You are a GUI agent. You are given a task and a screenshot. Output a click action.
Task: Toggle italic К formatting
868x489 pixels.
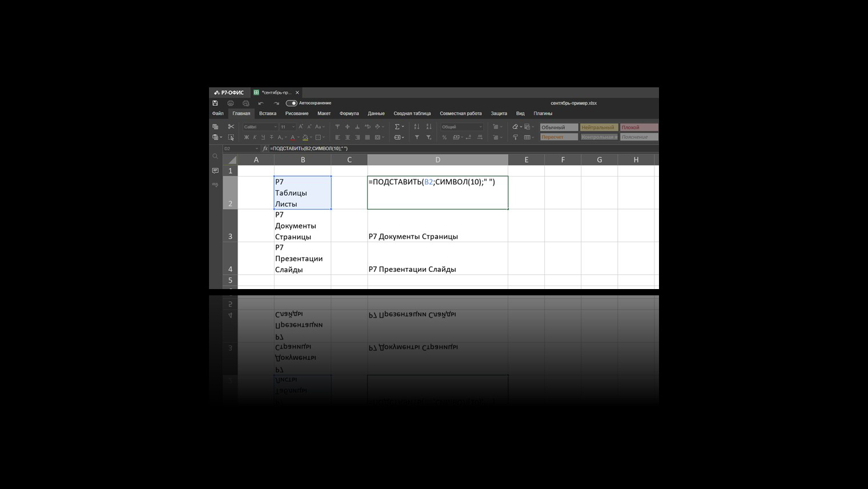[x=255, y=138]
